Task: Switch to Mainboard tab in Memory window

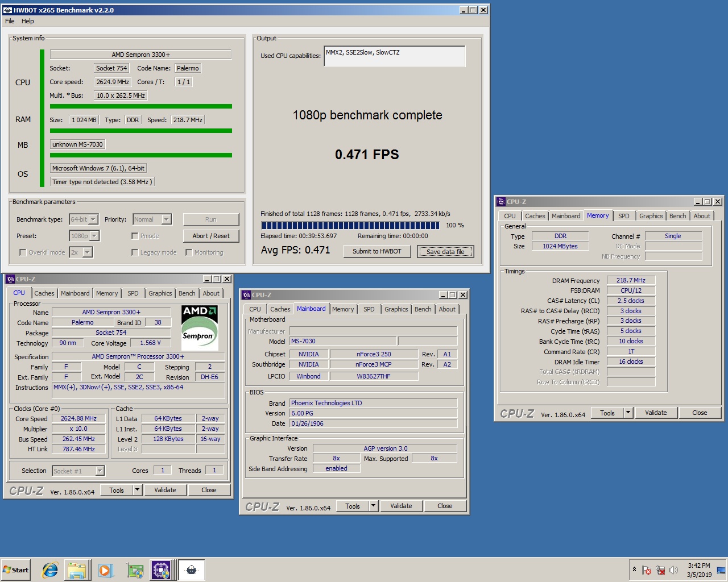Action: (566, 216)
